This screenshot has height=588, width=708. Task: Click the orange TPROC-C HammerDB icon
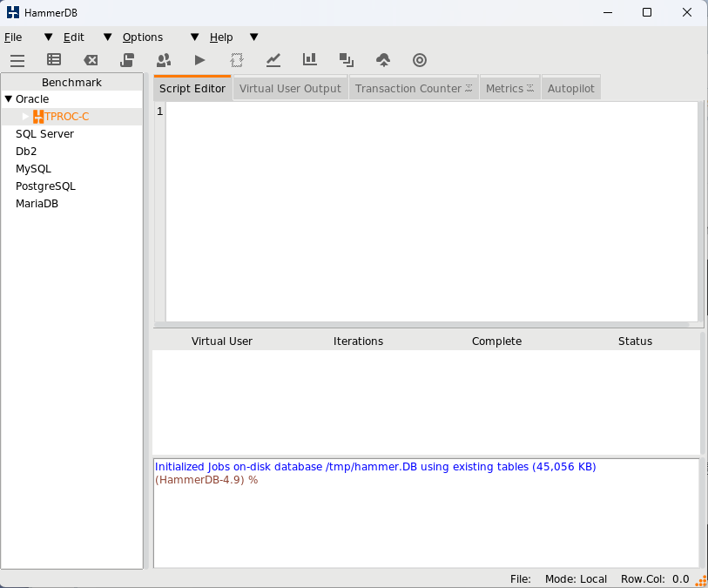tap(38, 117)
